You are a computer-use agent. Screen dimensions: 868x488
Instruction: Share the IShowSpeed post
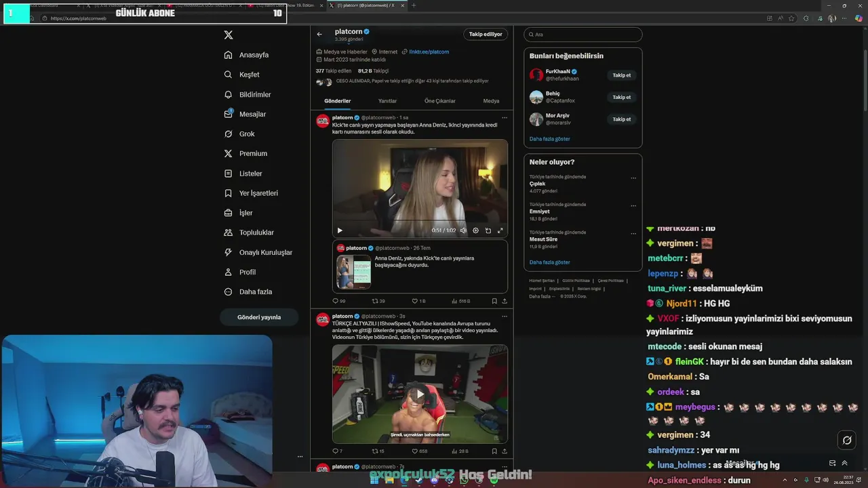pos(505,451)
